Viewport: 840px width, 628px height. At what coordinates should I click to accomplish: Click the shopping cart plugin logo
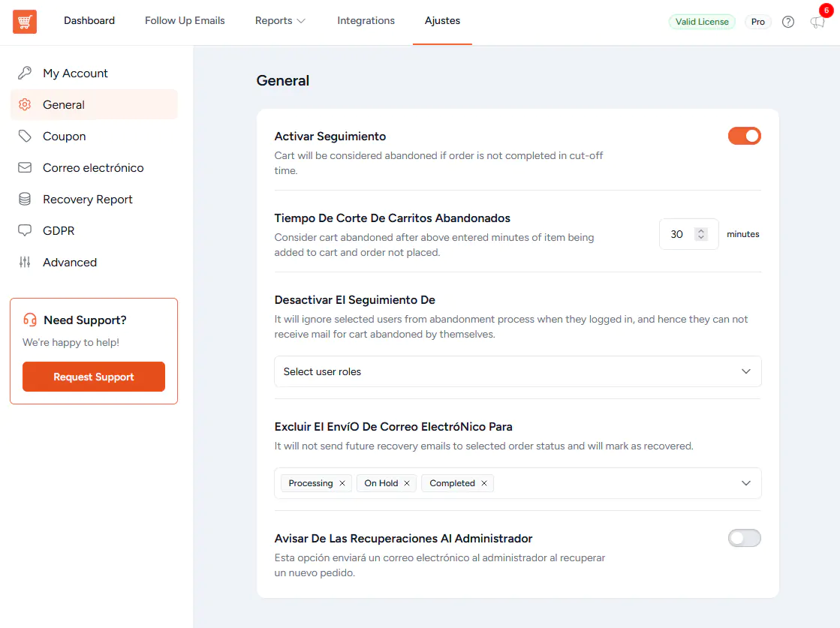[26, 21]
